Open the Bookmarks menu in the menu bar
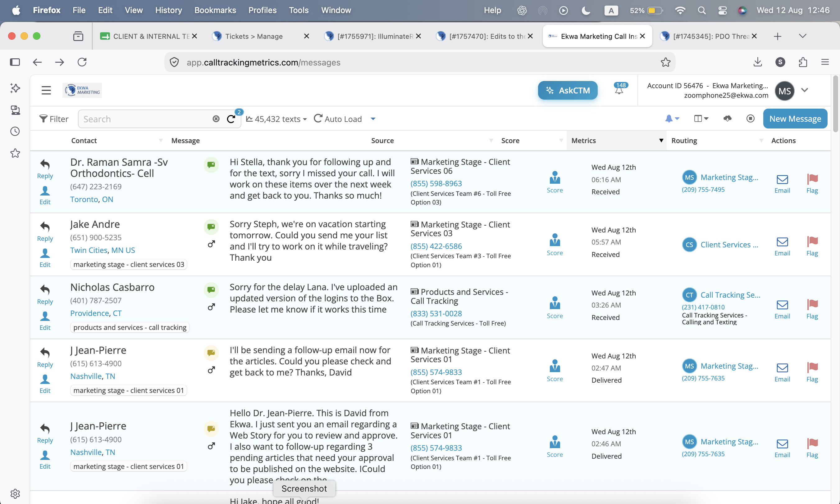This screenshot has width=840, height=504. click(x=215, y=10)
